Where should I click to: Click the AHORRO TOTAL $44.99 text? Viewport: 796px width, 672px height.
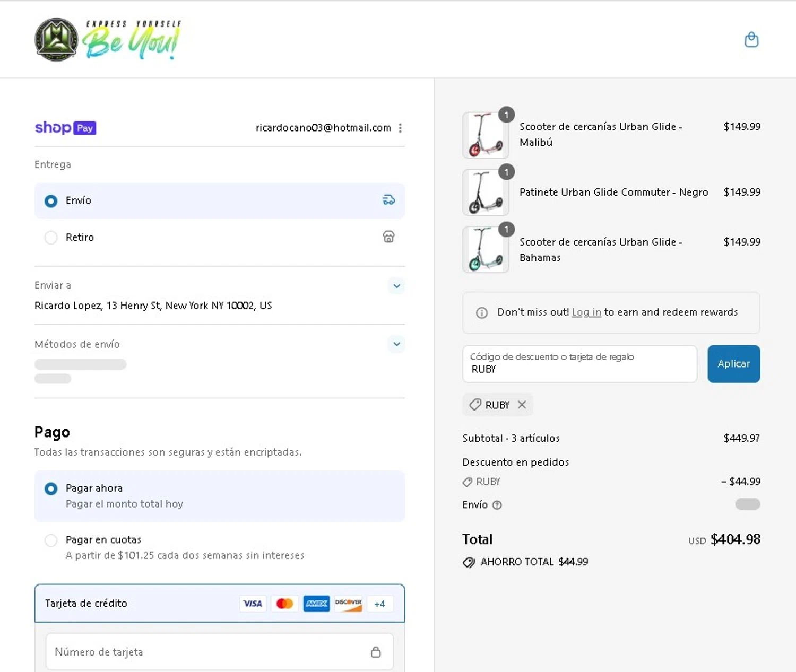click(534, 562)
